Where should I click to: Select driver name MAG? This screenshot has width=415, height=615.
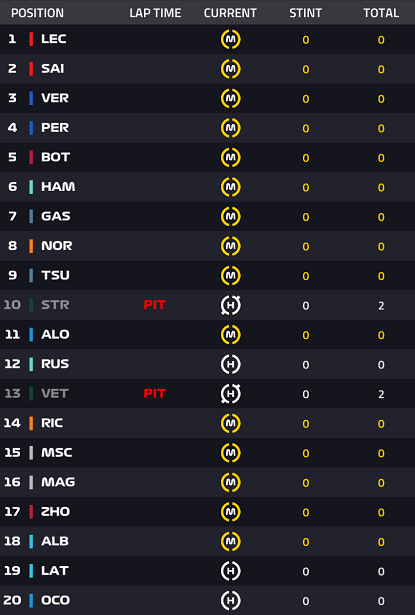coord(58,482)
